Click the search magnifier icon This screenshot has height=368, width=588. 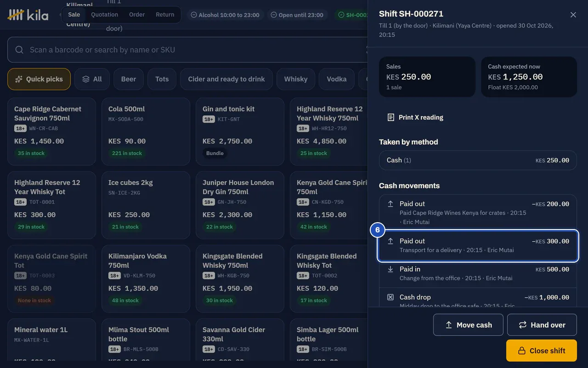19,50
